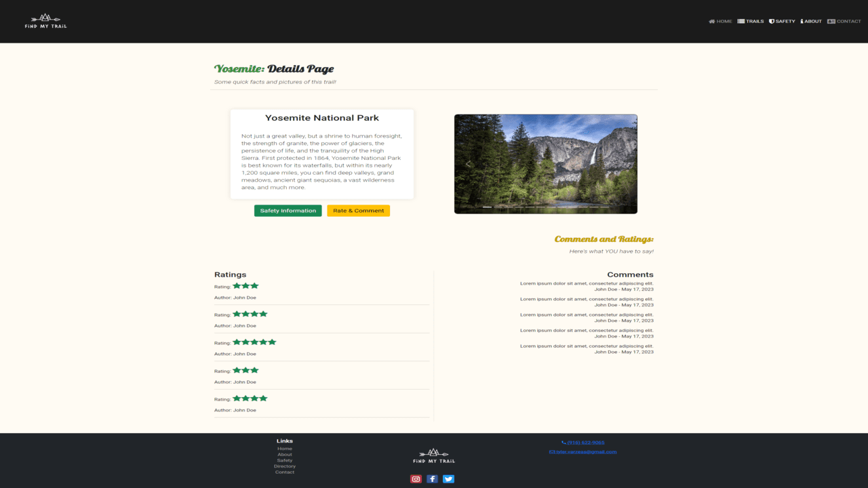This screenshot has height=488, width=868.
Task: Click the Yosemite: Details Page heading
Action: tap(274, 69)
